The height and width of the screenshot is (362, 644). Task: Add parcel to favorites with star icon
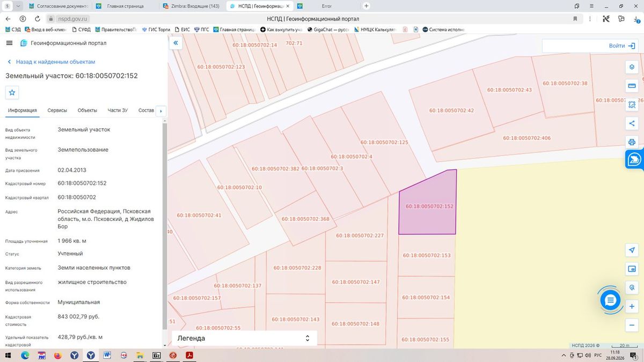tap(12, 92)
